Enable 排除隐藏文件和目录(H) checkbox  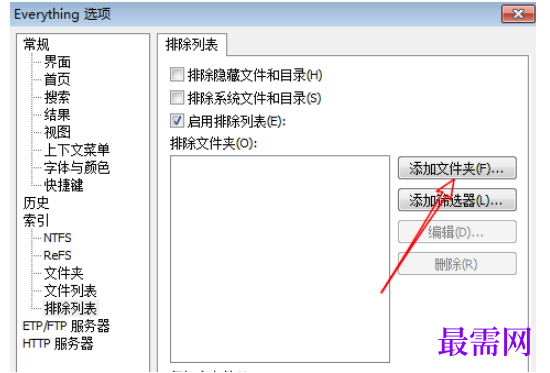177,75
